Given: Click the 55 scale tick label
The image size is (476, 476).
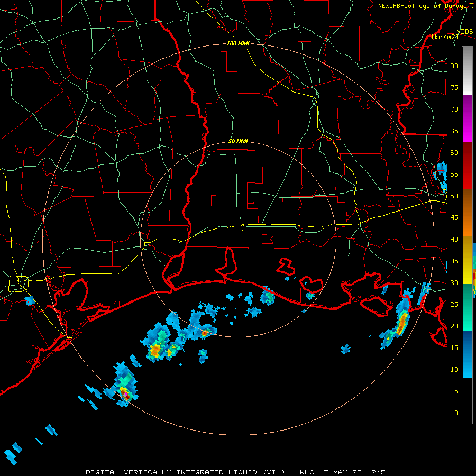Looking at the screenshot, I should point(454,174).
